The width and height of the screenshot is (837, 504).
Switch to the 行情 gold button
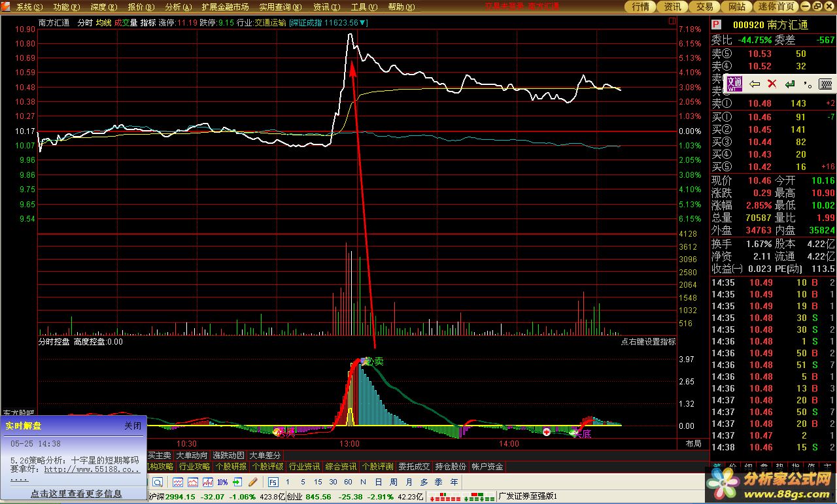tap(640, 7)
